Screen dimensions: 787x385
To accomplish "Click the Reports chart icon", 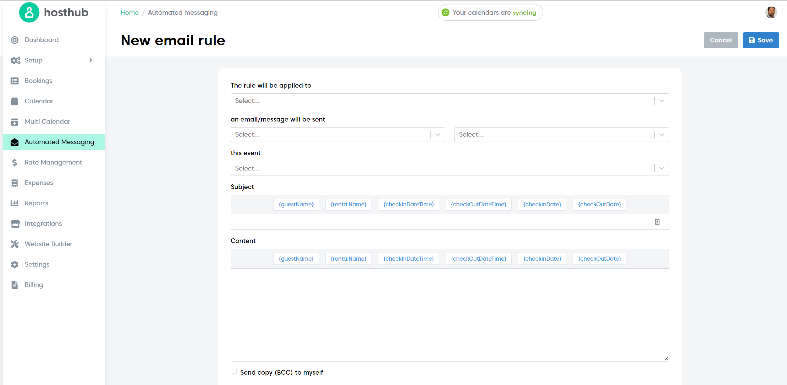I will (x=15, y=203).
